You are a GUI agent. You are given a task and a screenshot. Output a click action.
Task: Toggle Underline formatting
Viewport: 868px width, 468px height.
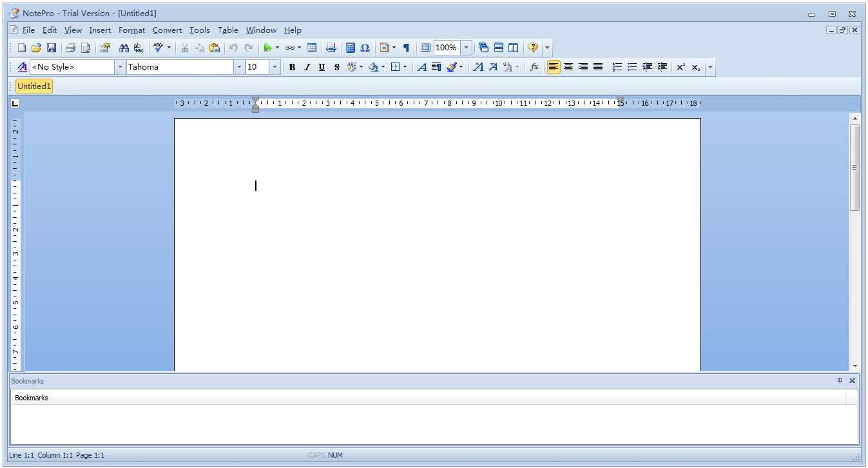pyautogui.click(x=322, y=67)
